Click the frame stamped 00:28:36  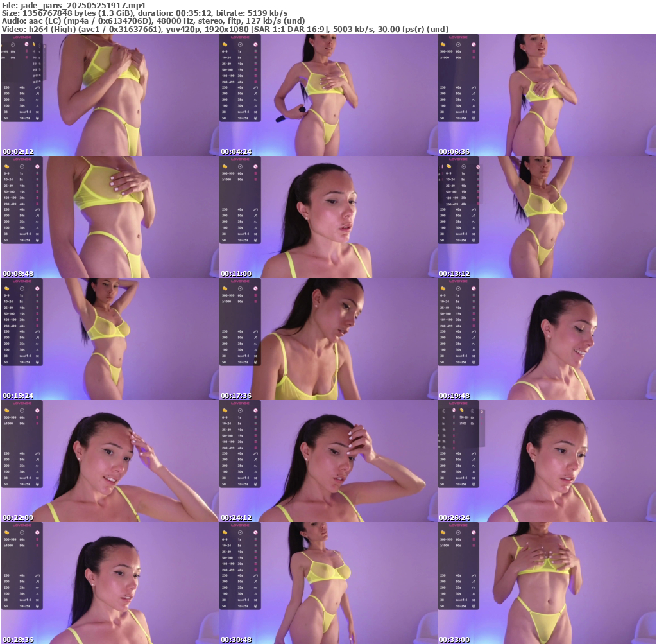pos(110,583)
